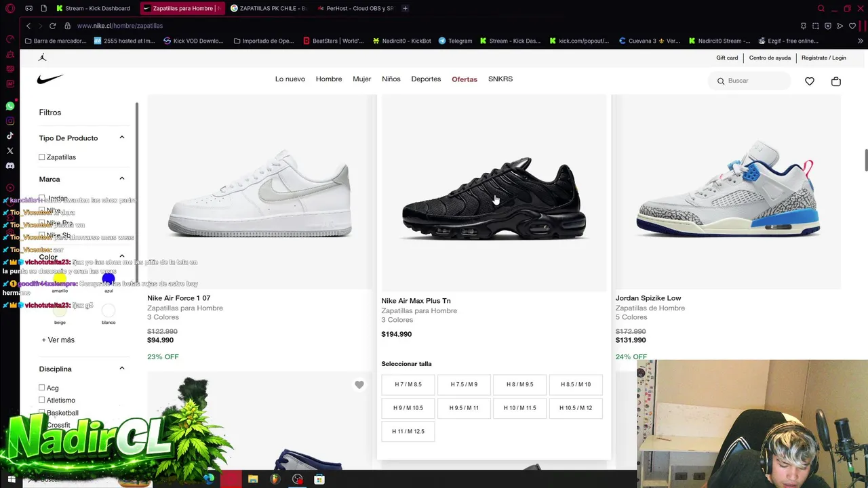
Task: Open File Explorer from the taskbar
Action: click(253, 479)
